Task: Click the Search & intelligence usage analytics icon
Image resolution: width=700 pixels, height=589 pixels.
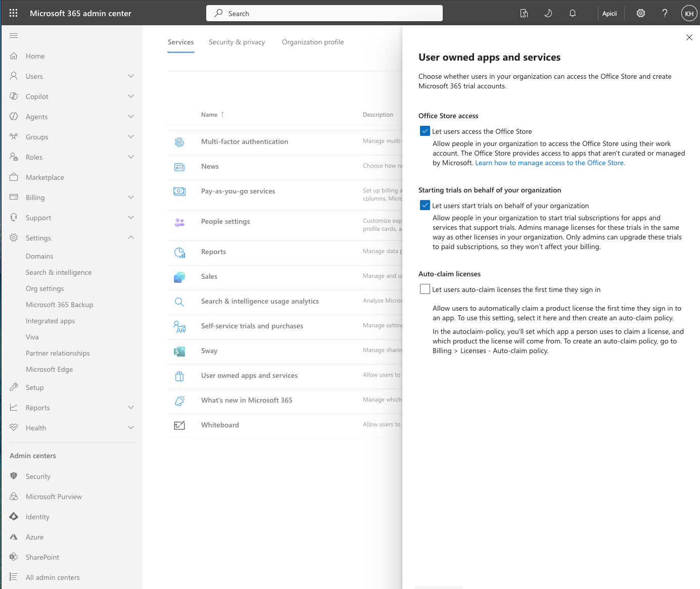Action: (179, 302)
